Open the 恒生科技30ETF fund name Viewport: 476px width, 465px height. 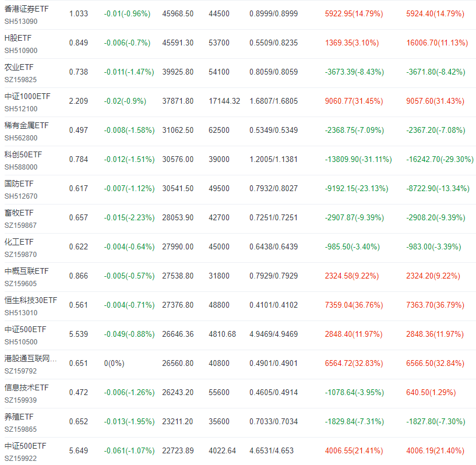(31, 301)
